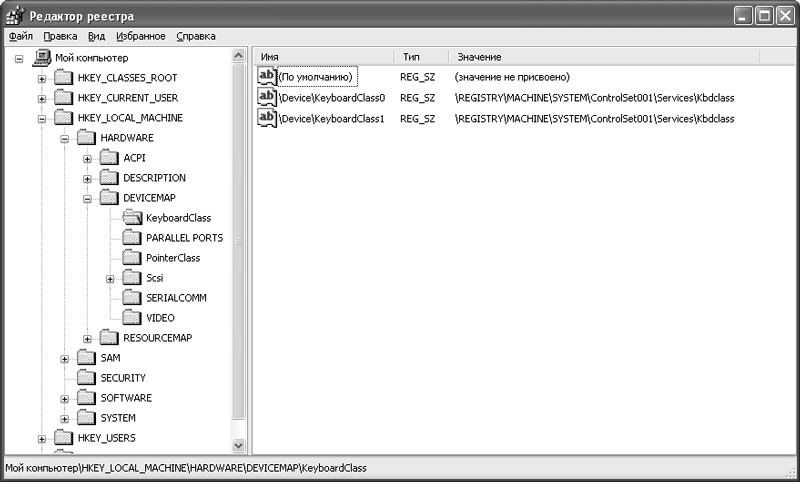Open the Избранное menu
800x482 pixels.
(141, 36)
